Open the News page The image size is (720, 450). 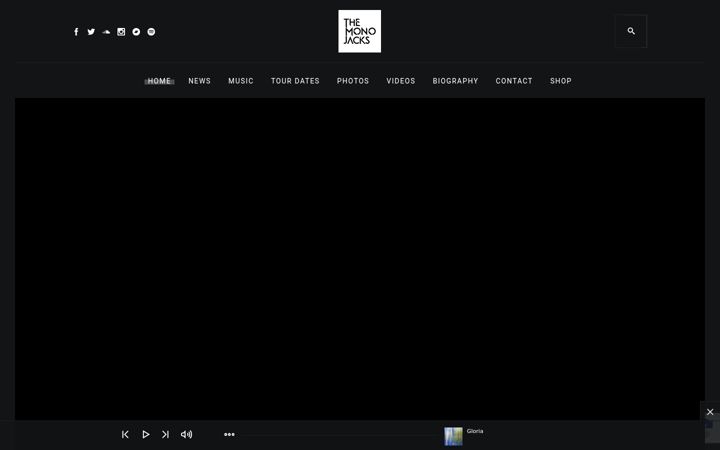tap(199, 81)
